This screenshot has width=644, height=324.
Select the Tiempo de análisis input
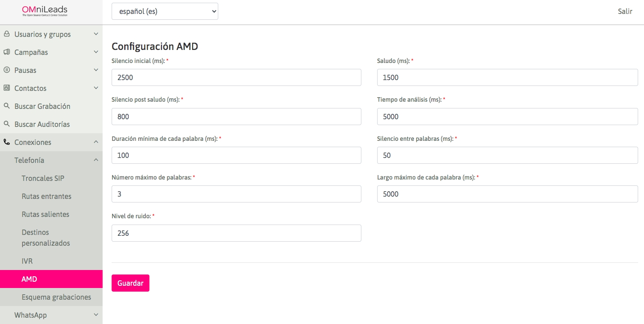pos(507,117)
